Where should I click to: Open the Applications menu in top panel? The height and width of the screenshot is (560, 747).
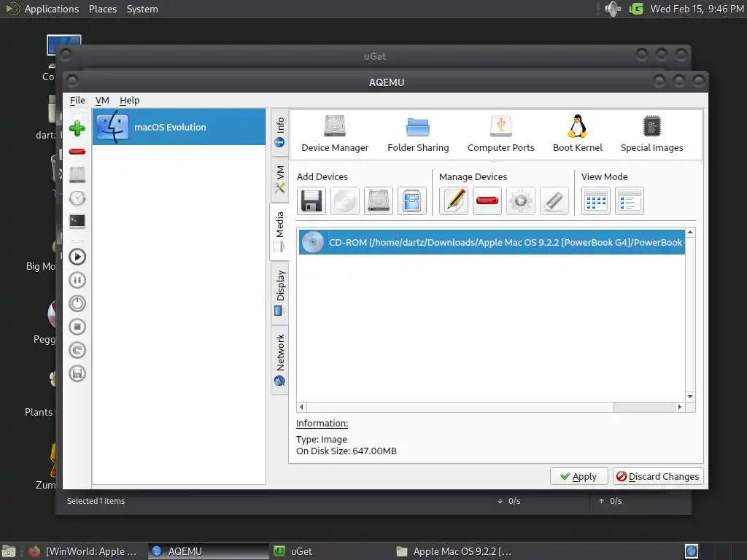click(x=52, y=9)
